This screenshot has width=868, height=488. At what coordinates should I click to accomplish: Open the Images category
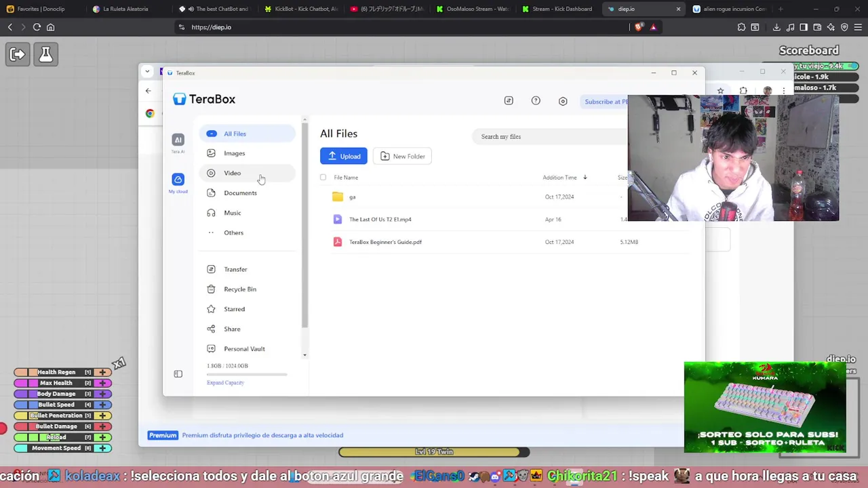[248, 153]
